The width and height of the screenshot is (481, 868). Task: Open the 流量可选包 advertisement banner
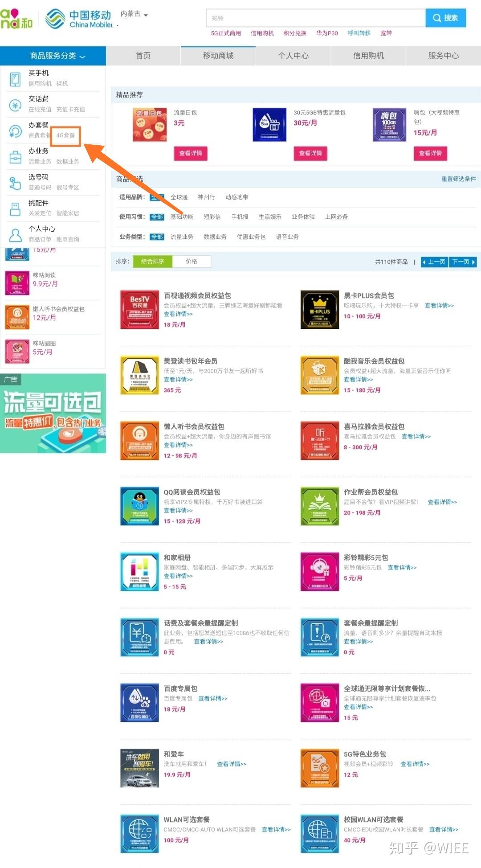pyautogui.click(x=53, y=414)
